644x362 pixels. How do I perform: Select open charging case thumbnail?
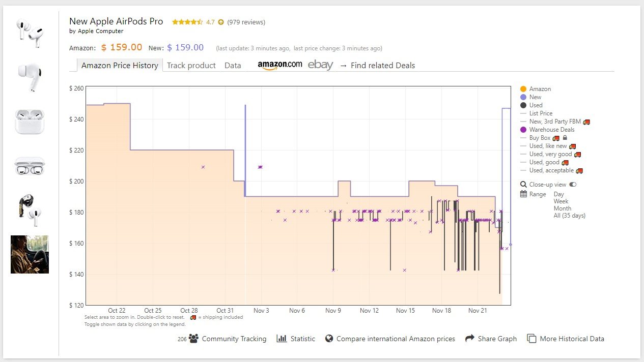30,122
